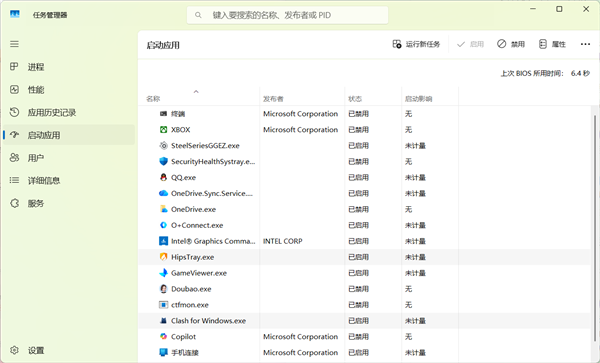600x363 pixels.
Task: Sort by 启动影响 column header
Action: click(418, 99)
